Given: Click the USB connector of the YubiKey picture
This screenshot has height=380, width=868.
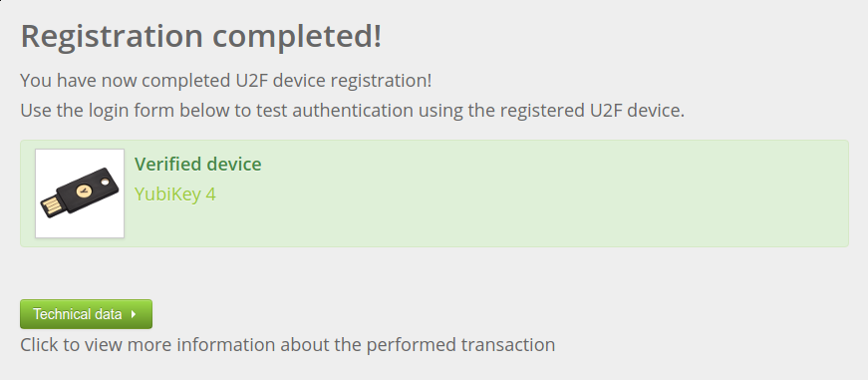Looking at the screenshot, I should [52, 207].
